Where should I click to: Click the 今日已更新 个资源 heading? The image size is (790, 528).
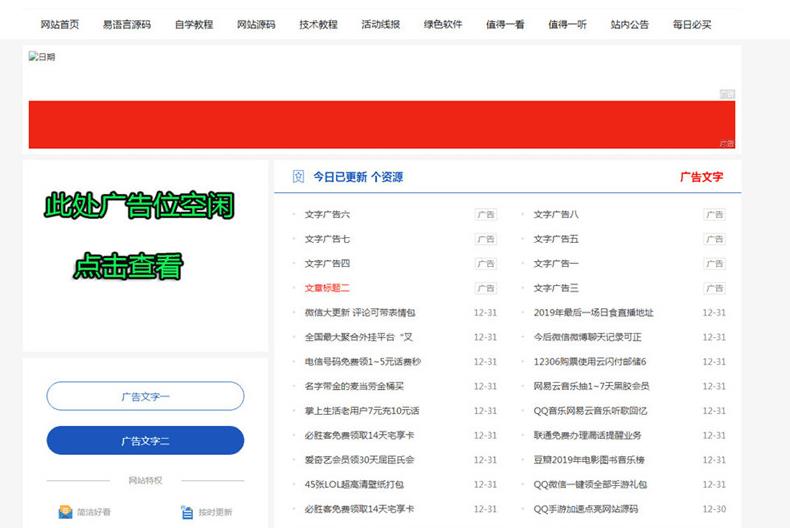(358, 177)
